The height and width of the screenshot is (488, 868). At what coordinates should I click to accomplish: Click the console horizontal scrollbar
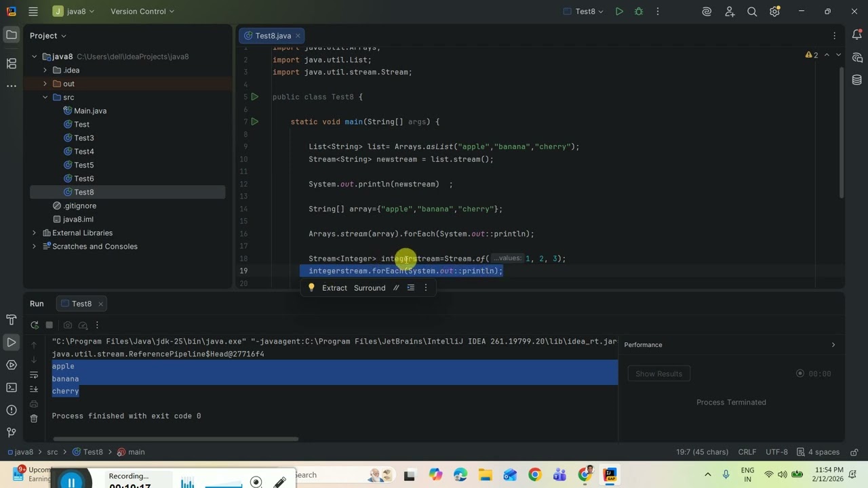175,439
